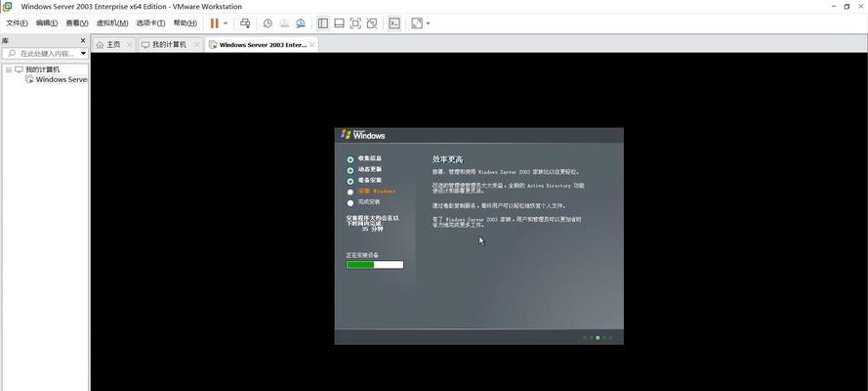Click the stretch guest display icon
Screen dimensions: 868x391
coord(417,23)
